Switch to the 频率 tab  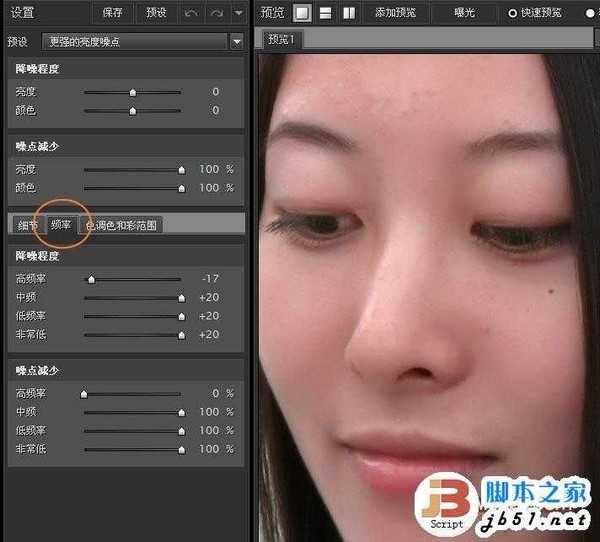pos(61,225)
